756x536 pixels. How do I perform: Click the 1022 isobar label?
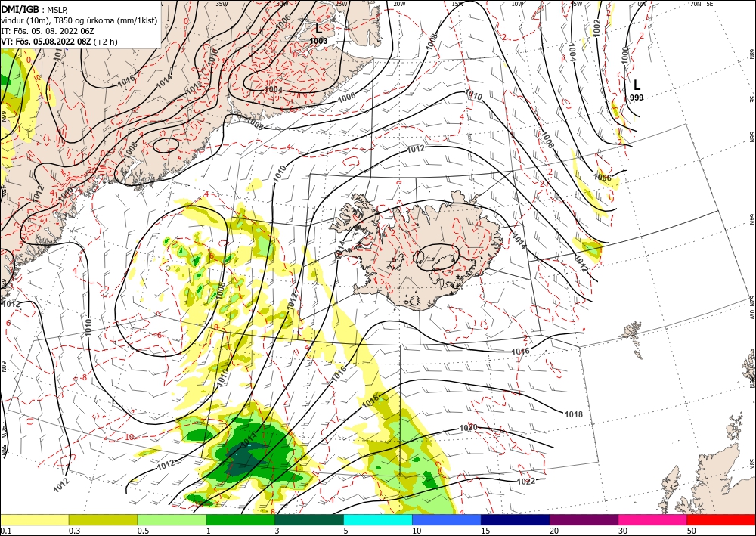(525, 481)
